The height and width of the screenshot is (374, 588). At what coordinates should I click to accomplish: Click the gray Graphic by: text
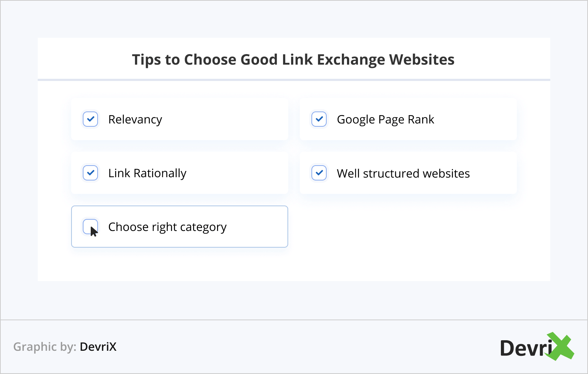pyautogui.click(x=45, y=347)
